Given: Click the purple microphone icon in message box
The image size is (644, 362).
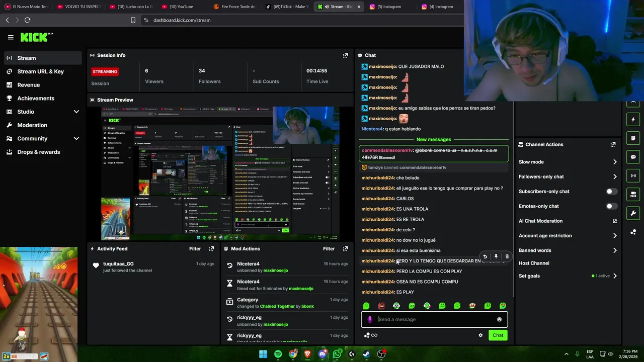Looking at the screenshot, I should tap(370, 319).
